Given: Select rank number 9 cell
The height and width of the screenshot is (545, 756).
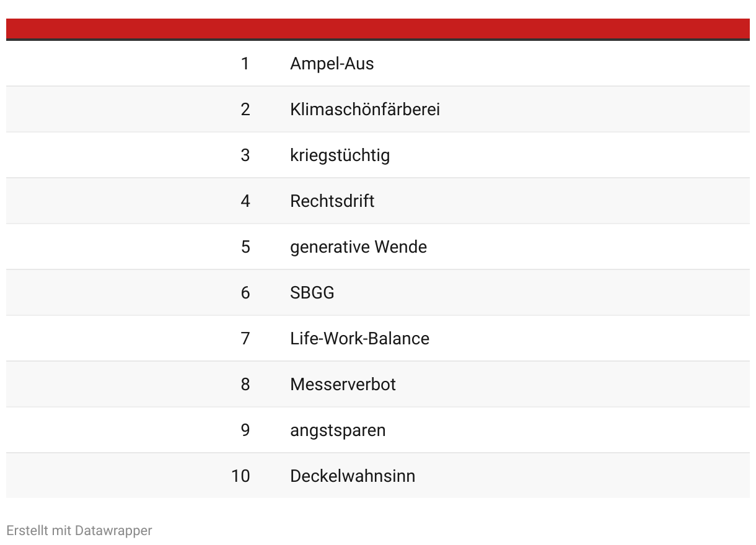Looking at the screenshot, I should [x=245, y=430].
